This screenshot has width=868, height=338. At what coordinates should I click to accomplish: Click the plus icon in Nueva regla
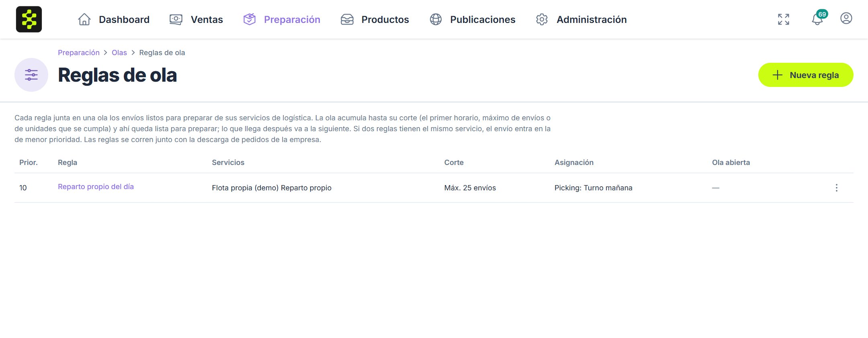[778, 75]
